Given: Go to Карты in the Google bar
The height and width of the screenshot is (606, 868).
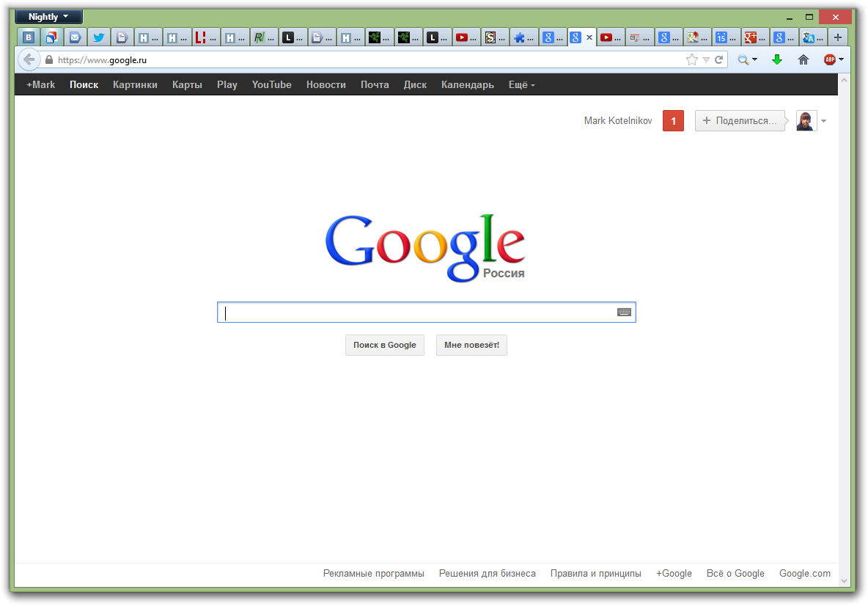Looking at the screenshot, I should click(x=187, y=85).
